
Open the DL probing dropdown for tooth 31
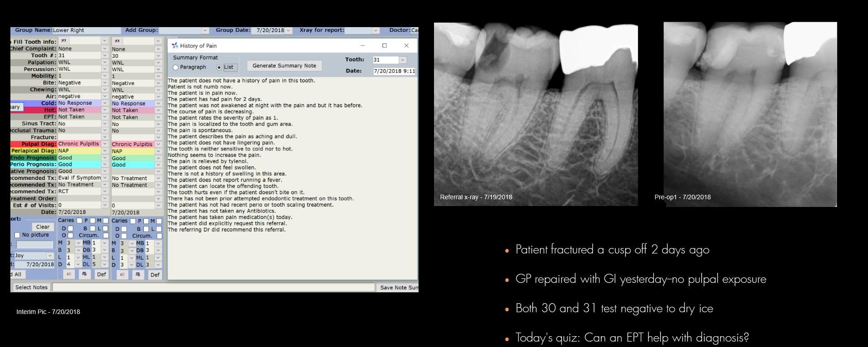[104, 264]
